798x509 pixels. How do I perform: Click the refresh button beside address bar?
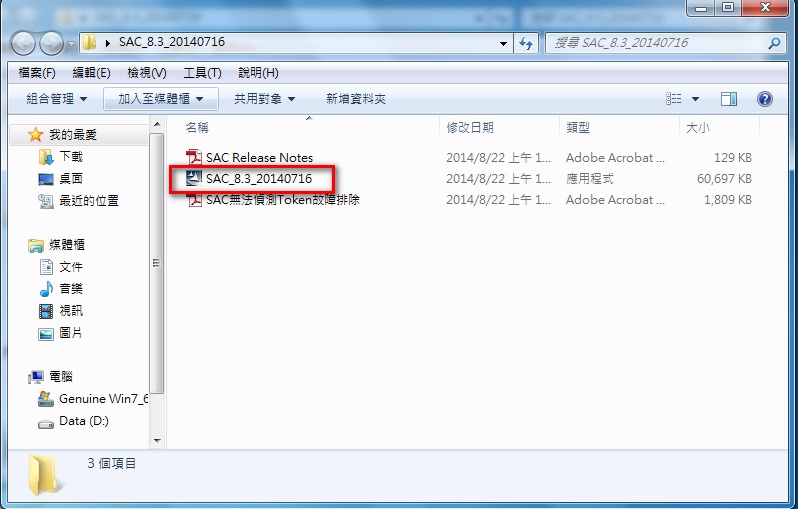click(528, 44)
